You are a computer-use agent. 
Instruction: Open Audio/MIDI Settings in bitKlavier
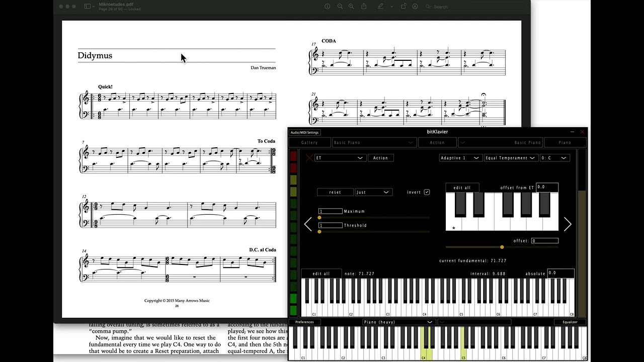[x=305, y=133]
